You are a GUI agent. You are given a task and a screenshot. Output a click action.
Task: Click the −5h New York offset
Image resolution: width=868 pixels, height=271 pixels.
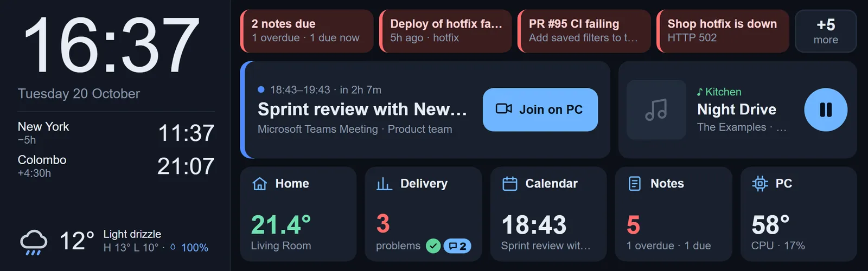(x=27, y=140)
